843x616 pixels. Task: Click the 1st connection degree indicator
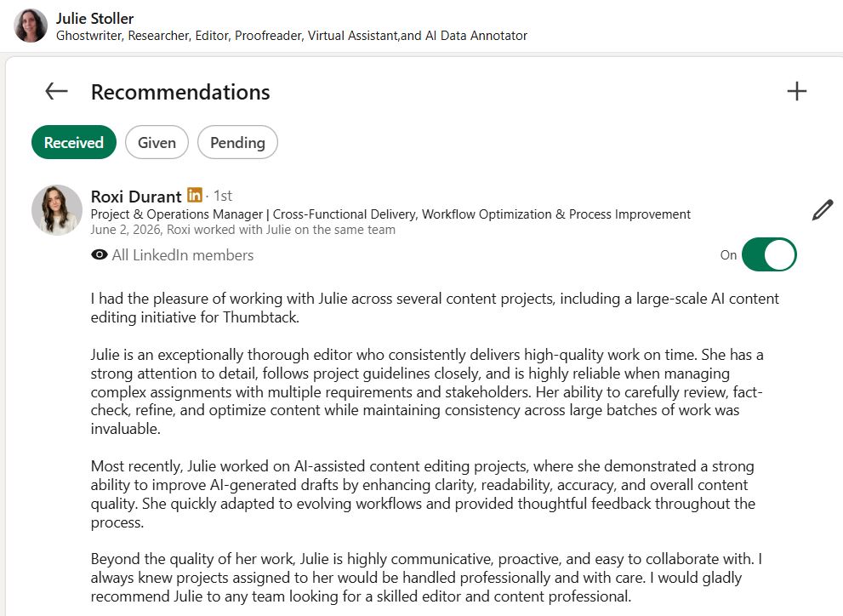tap(223, 196)
